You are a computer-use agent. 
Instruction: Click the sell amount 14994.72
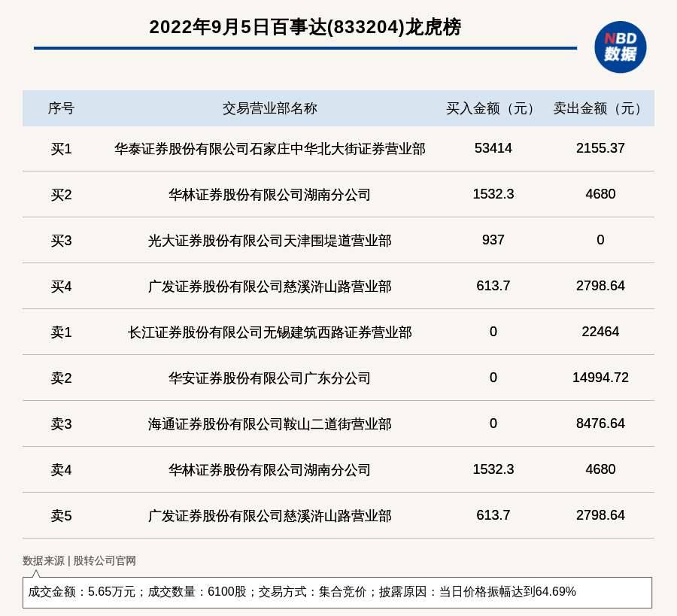(x=600, y=378)
